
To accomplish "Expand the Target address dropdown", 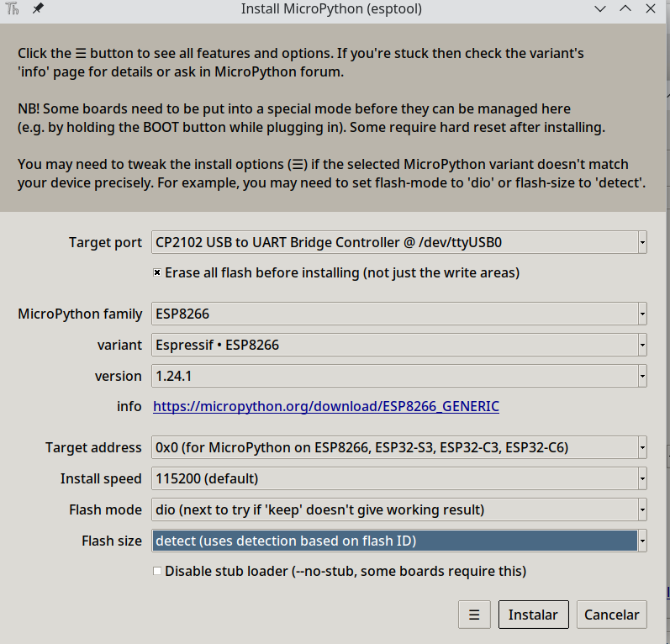I will tap(642, 447).
